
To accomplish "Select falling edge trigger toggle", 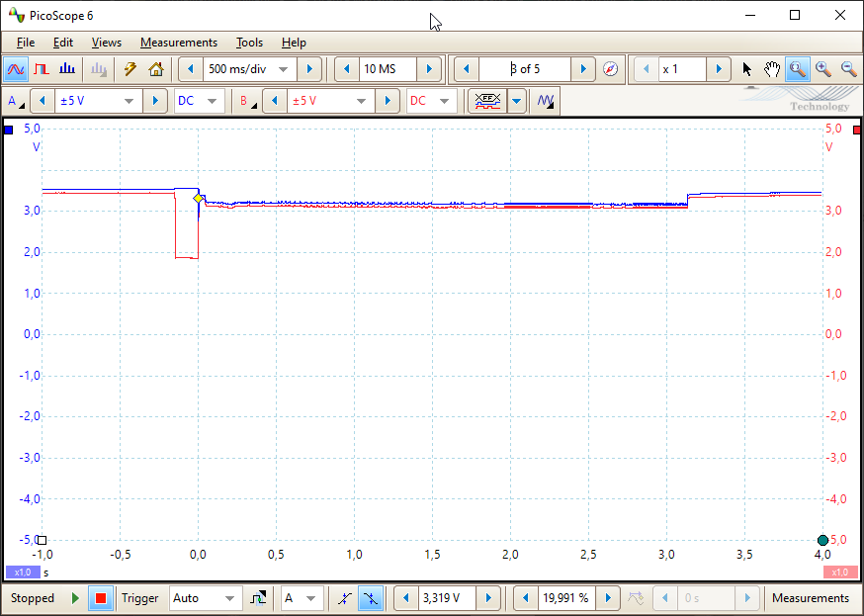I will [371, 598].
